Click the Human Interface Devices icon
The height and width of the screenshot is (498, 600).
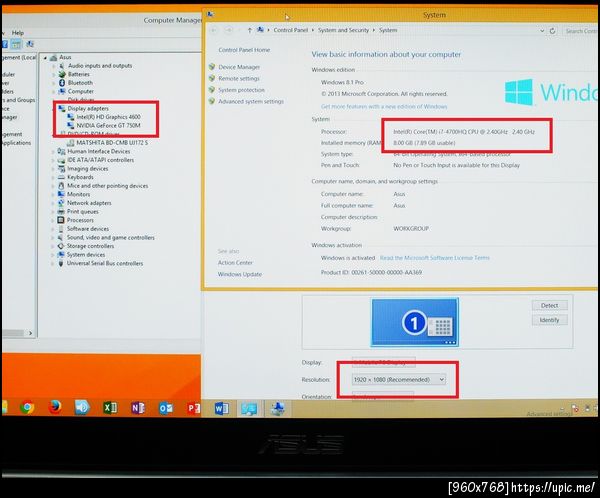61,151
